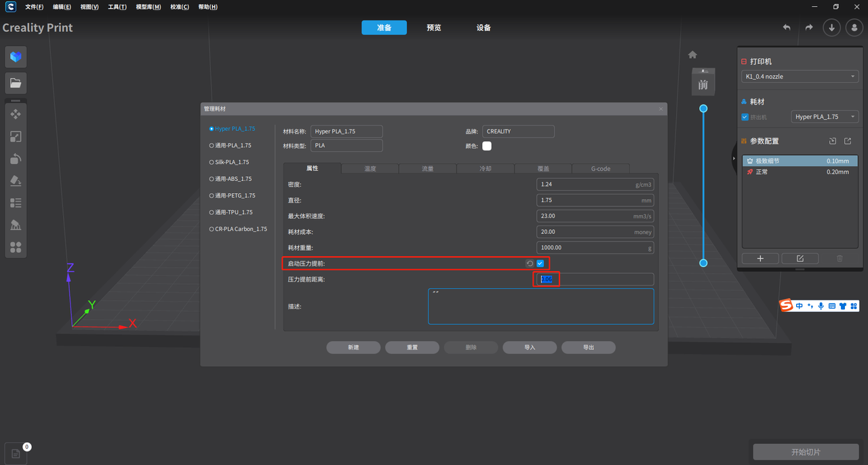This screenshot has height=465, width=868.
Task: Click the undo arrow icon
Action: (787, 28)
